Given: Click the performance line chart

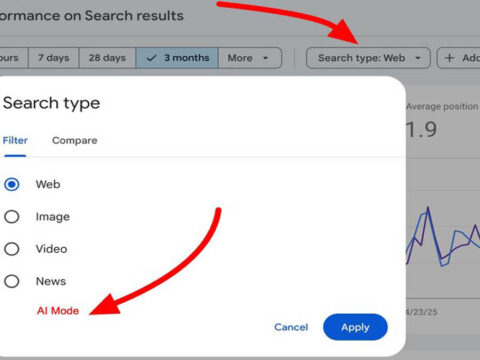Looking at the screenshot, I should [443, 237].
